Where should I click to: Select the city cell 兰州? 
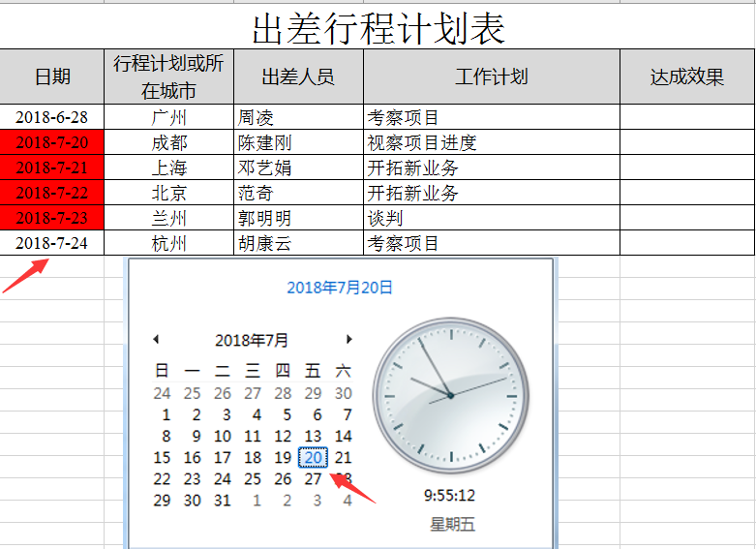click(168, 218)
